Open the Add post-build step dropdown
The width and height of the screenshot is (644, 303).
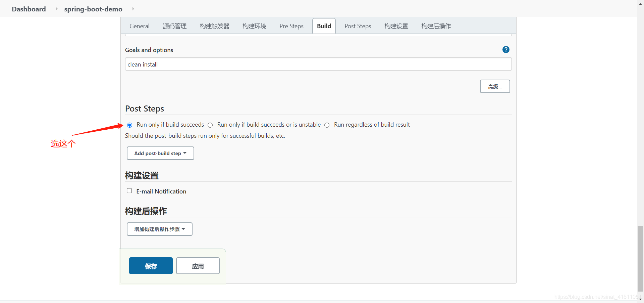(x=160, y=153)
